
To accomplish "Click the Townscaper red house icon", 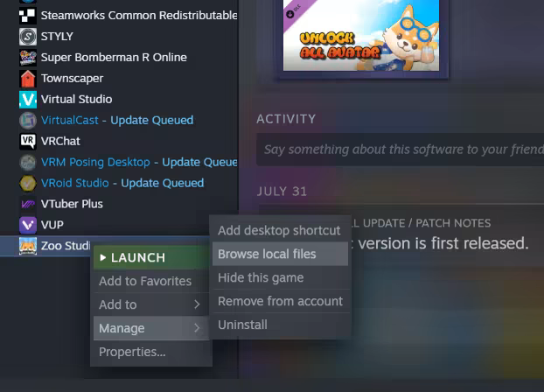I will click(28, 79).
